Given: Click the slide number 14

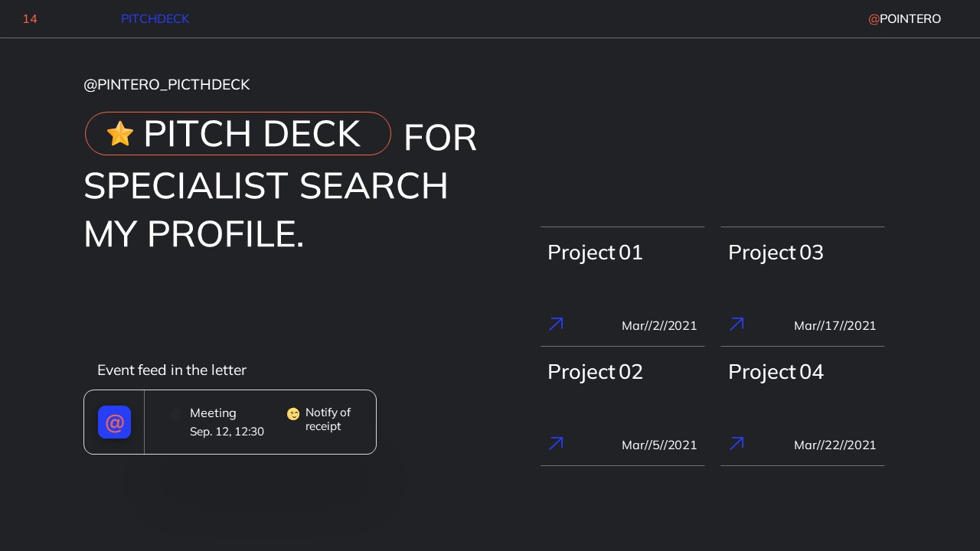Looking at the screenshot, I should (30, 19).
